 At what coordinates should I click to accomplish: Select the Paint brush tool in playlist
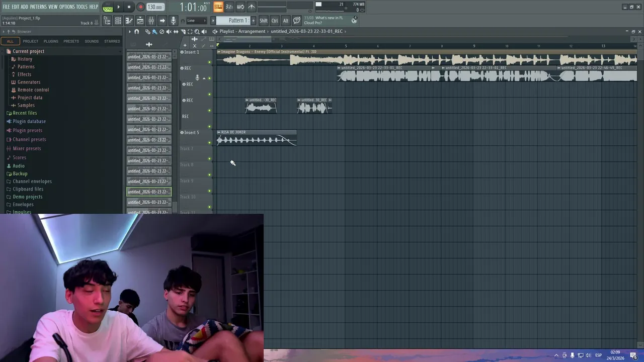pyautogui.click(x=154, y=32)
